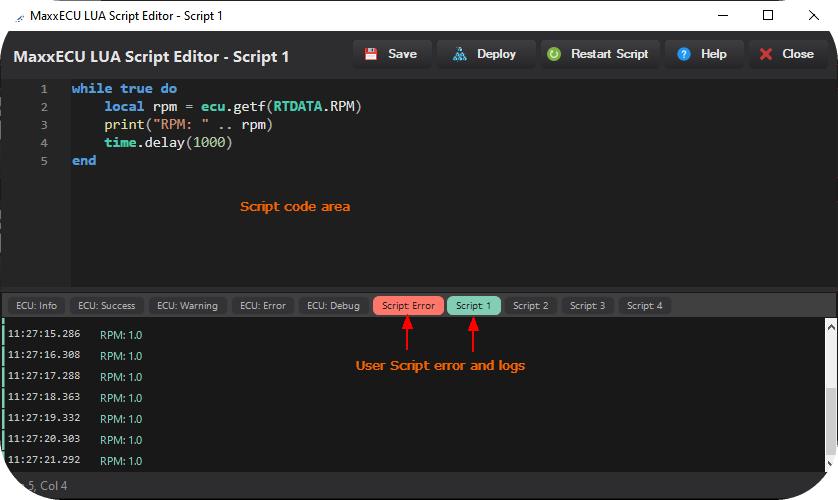Click the log entry at 11:27:18.363

[x=75, y=397]
